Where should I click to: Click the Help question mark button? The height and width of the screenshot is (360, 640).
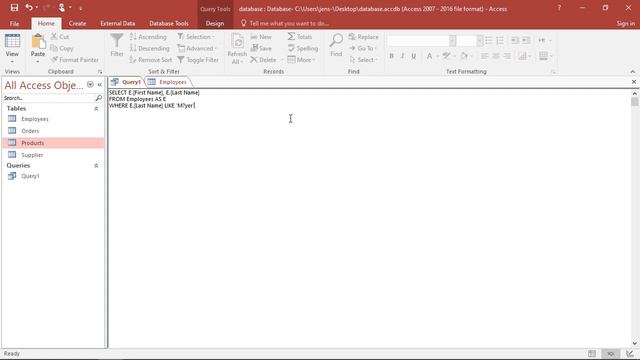tap(559, 8)
